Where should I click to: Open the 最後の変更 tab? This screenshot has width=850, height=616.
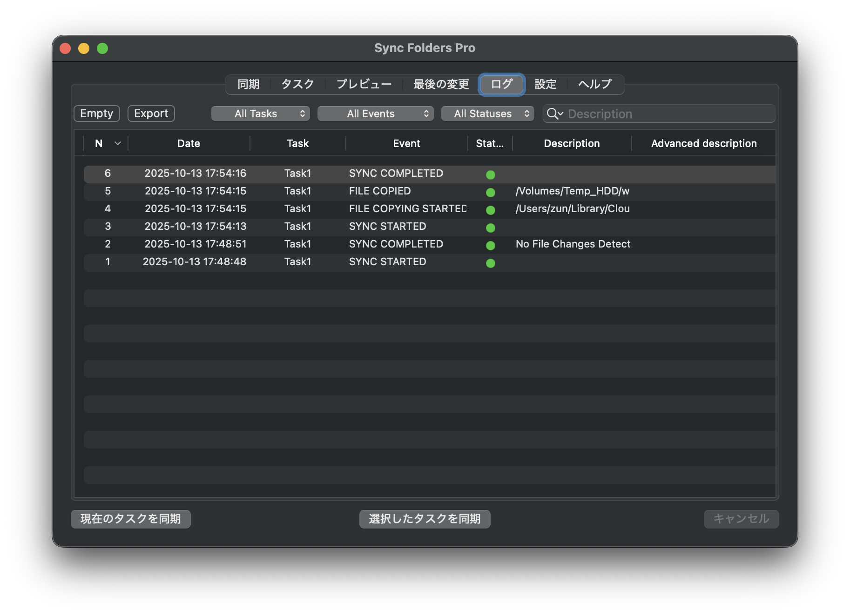[441, 85]
